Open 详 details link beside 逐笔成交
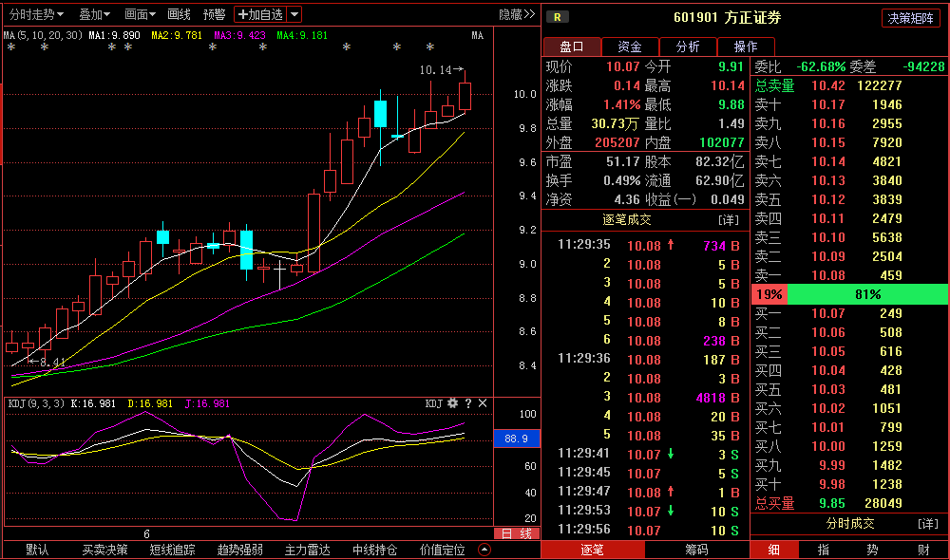 [728, 219]
